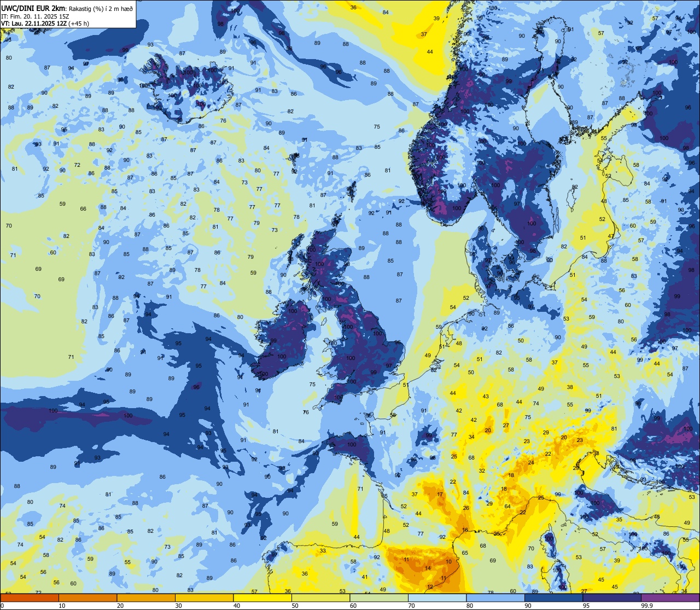
Task: Click the bright yellow 40–50 legend swatch
Action: [262, 597]
